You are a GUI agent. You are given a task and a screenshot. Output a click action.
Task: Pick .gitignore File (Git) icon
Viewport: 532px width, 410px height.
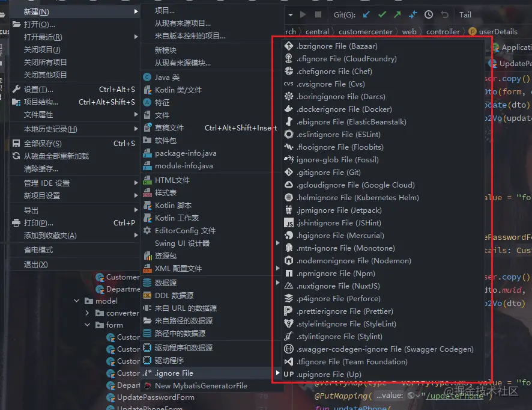coord(289,172)
